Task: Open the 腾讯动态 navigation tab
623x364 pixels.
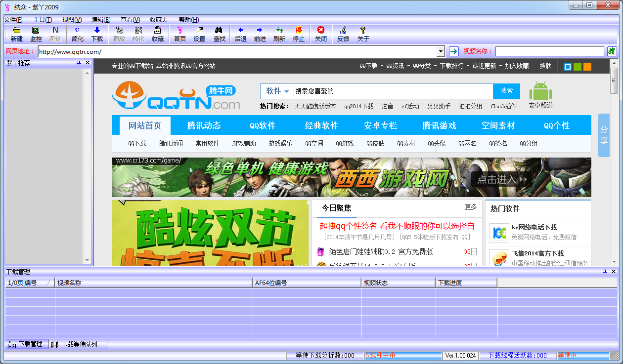Action: point(204,125)
